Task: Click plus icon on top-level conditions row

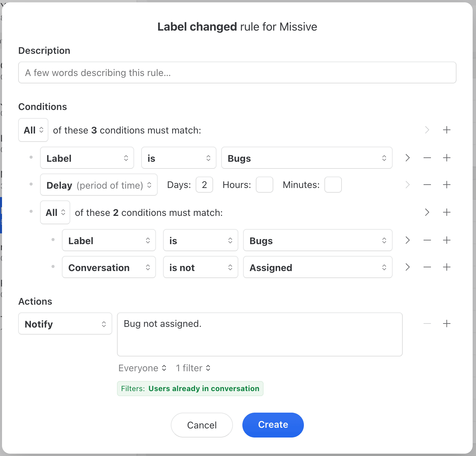Action: [x=446, y=130]
